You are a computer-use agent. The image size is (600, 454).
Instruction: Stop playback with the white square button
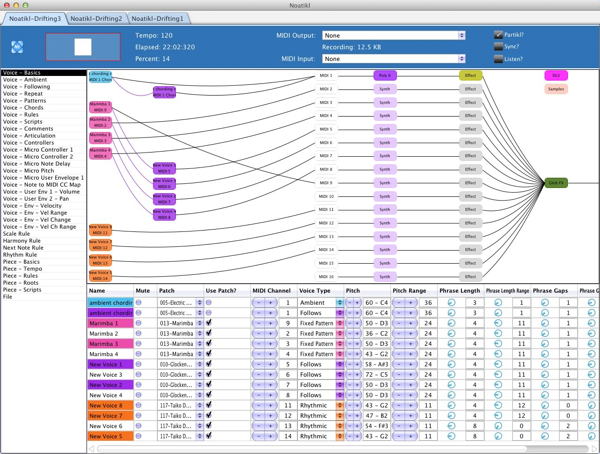click(83, 47)
